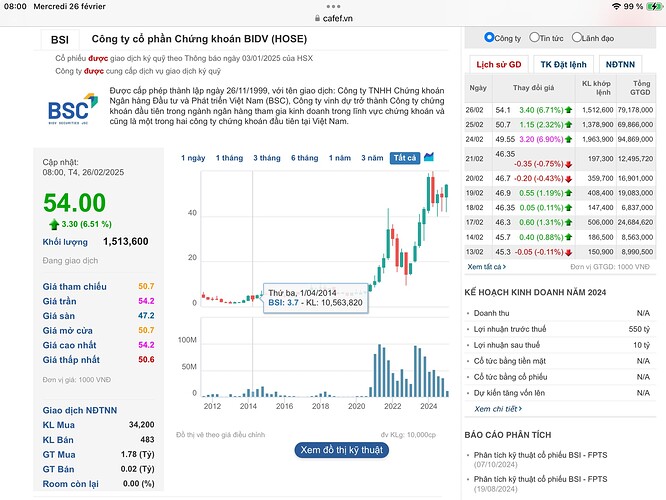This screenshot has width=666, height=500.
Task: Expand business plan via Xem chi tiết
Action: coord(496,409)
